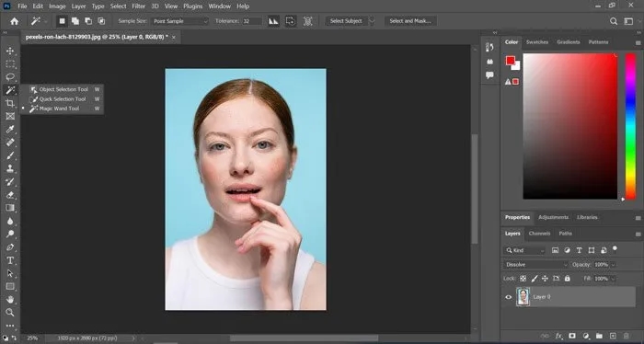This screenshot has width=644, height=344.
Task: Select the Horizontal Type tool
Action: pos(10,260)
